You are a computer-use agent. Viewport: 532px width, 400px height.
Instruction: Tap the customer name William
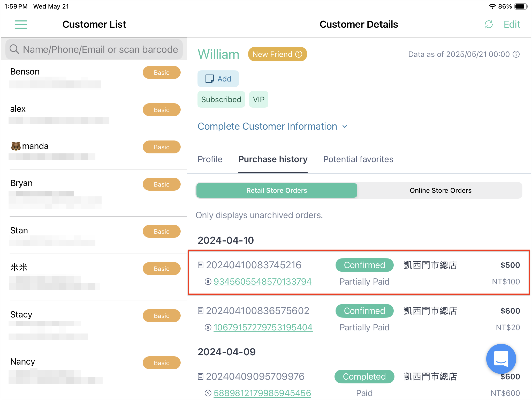point(218,54)
